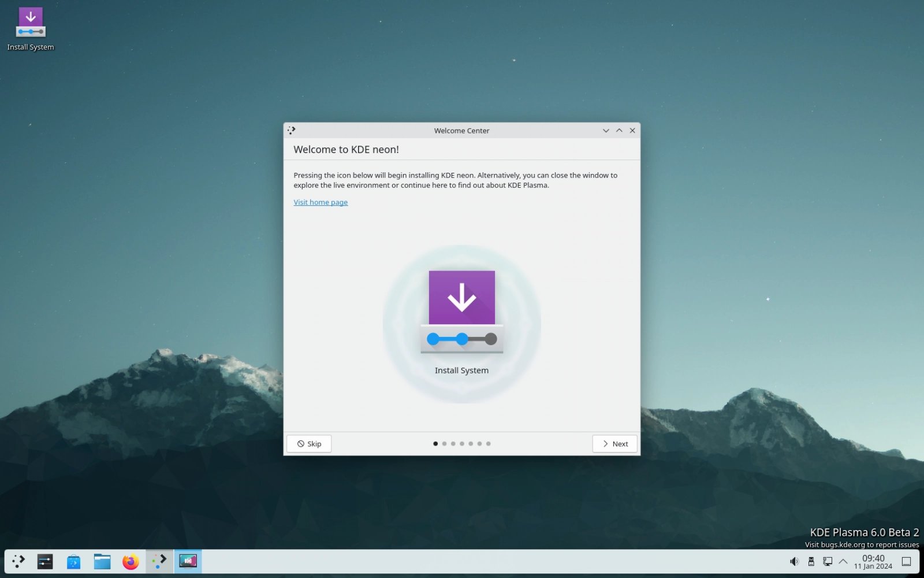Click the Skip button

point(309,444)
